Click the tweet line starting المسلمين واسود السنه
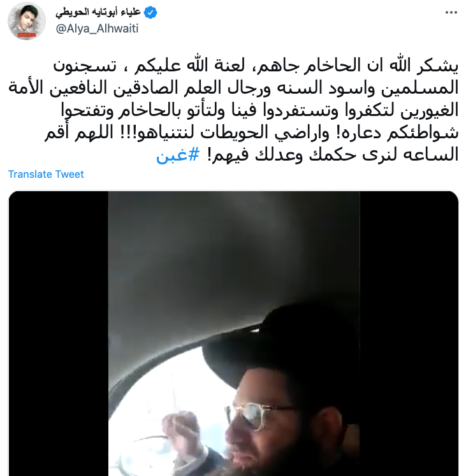 [233, 88]
